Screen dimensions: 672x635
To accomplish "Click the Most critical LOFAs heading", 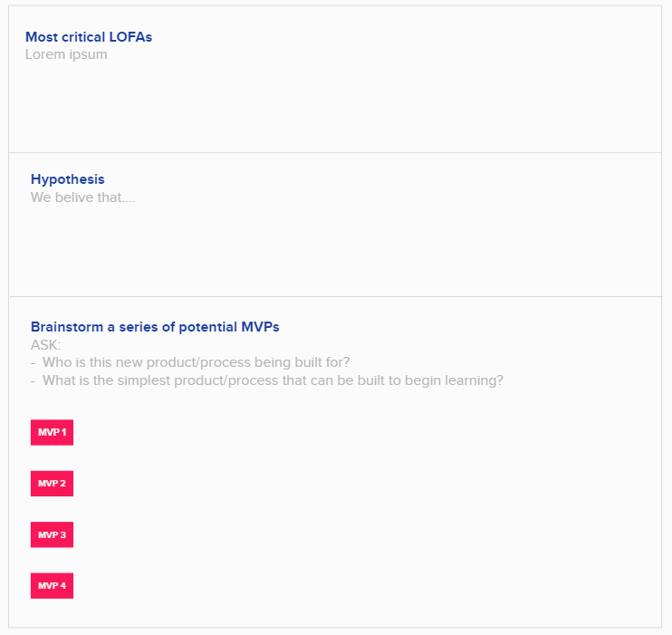I will point(89,37).
